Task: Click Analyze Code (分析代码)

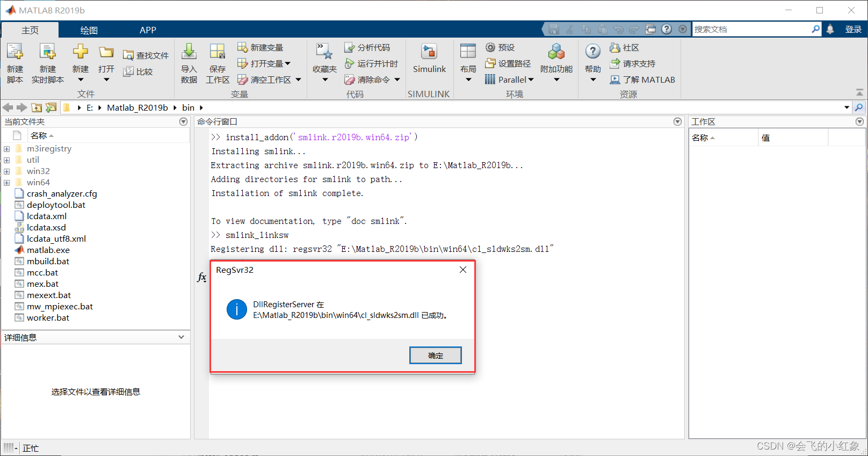Action: pyautogui.click(x=367, y=47)
